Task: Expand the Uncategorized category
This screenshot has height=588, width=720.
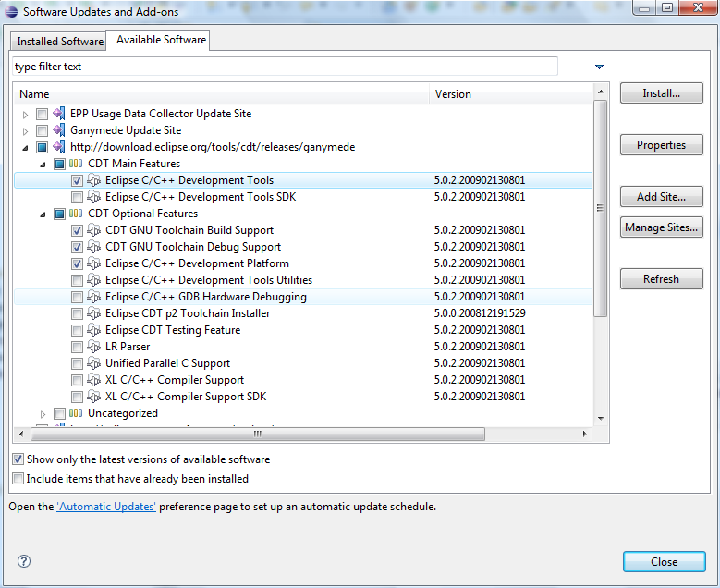Action: (43, 414)
